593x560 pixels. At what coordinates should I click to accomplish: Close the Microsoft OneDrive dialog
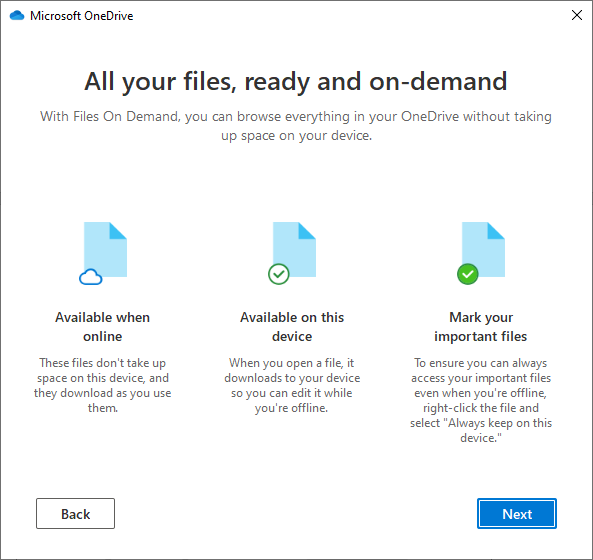(577, 15)
